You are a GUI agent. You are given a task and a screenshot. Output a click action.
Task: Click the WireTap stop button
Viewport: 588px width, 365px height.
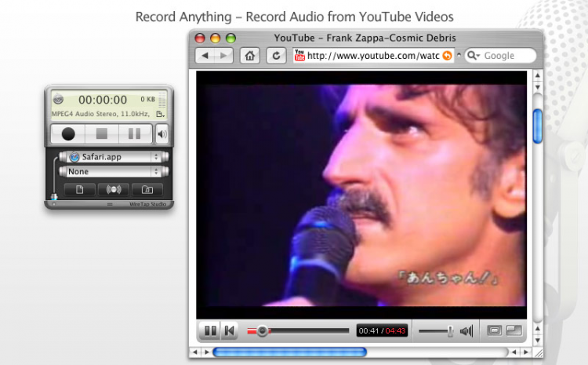[x=102, y=133]
